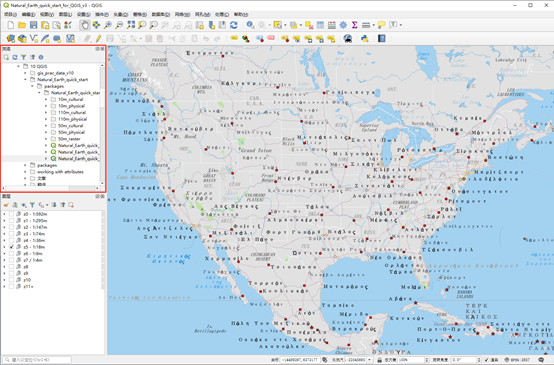Open the Help menu
Screen dimensions: 554x365
tap(241, 14)
